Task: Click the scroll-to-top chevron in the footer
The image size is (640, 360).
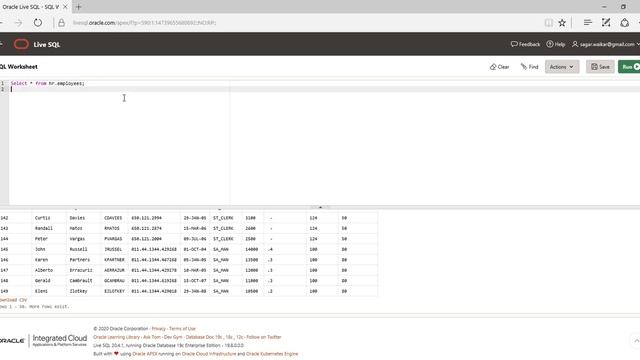Action: (x=636, y=340)
